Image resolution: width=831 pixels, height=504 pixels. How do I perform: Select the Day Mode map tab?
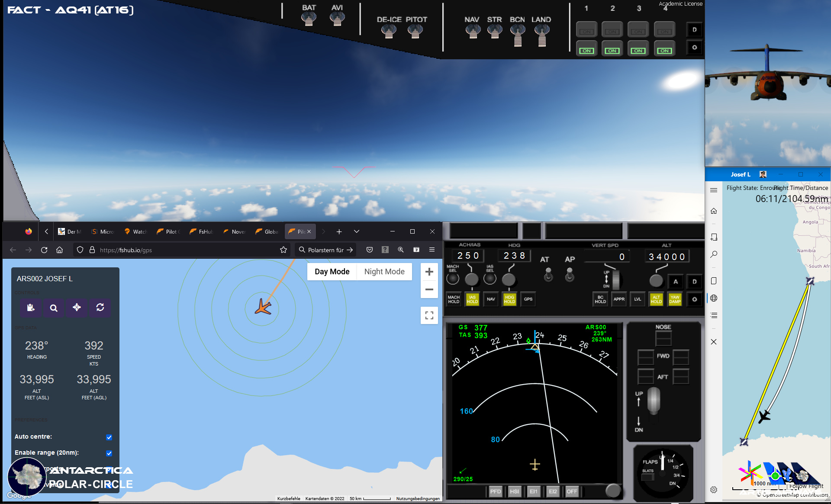tap(332, 272)
